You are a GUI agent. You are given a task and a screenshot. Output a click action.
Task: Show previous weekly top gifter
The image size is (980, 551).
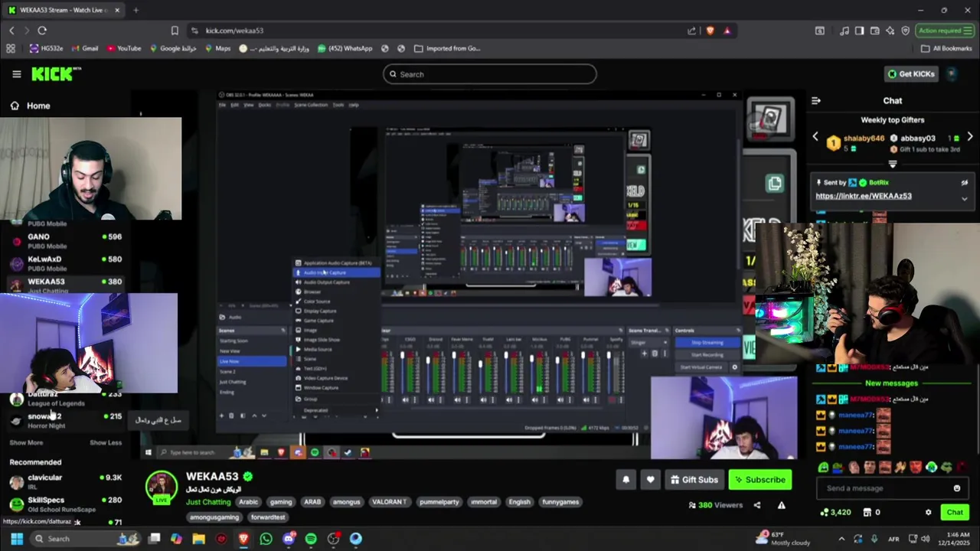coord(815,138)
